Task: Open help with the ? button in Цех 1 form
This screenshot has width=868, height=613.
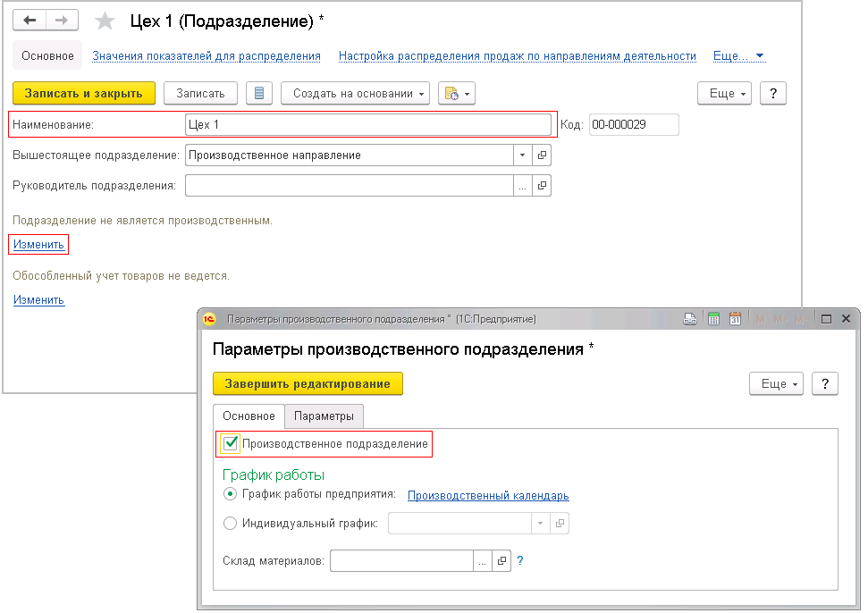Action: (x=772, y=94)
